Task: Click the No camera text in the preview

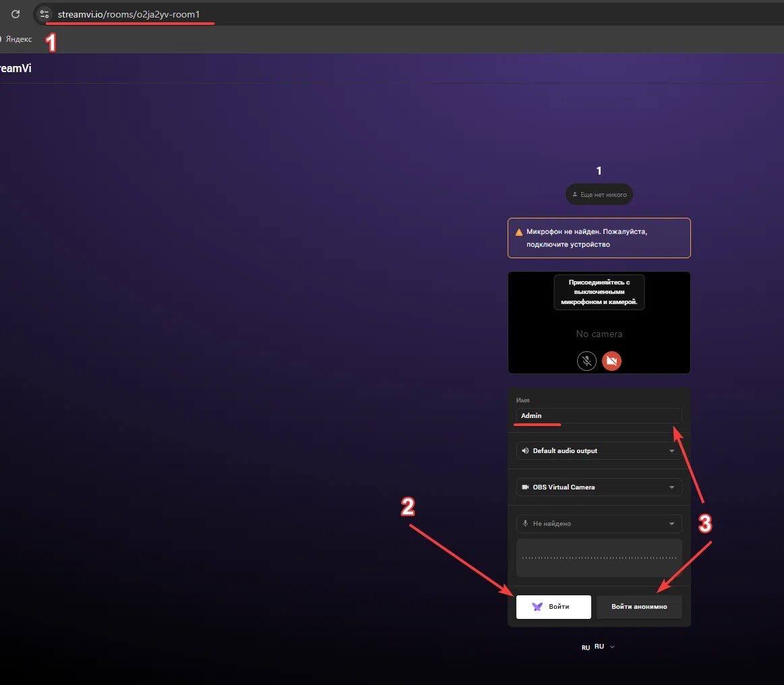Action: pos(599,334)
